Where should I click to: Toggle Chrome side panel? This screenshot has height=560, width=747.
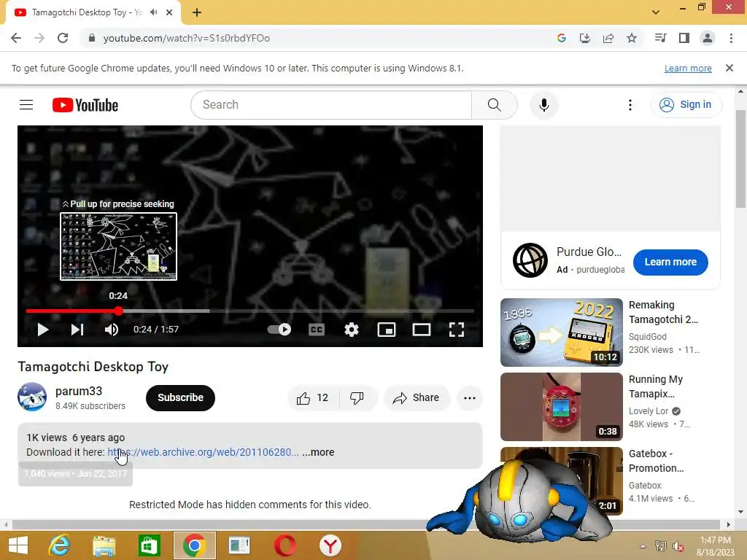tap(684, 38)
